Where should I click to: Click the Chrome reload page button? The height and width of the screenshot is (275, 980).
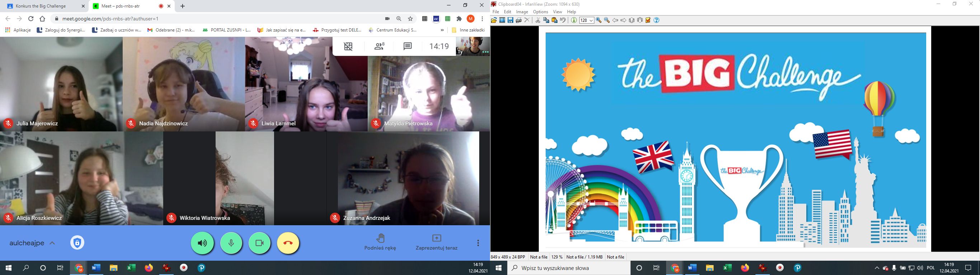pos(31,19)
